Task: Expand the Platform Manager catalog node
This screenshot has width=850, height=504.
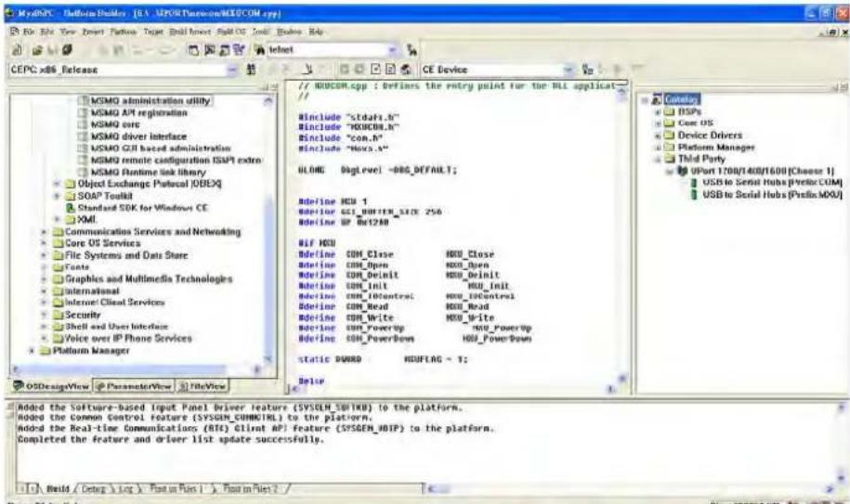Action: coord(658,148)
